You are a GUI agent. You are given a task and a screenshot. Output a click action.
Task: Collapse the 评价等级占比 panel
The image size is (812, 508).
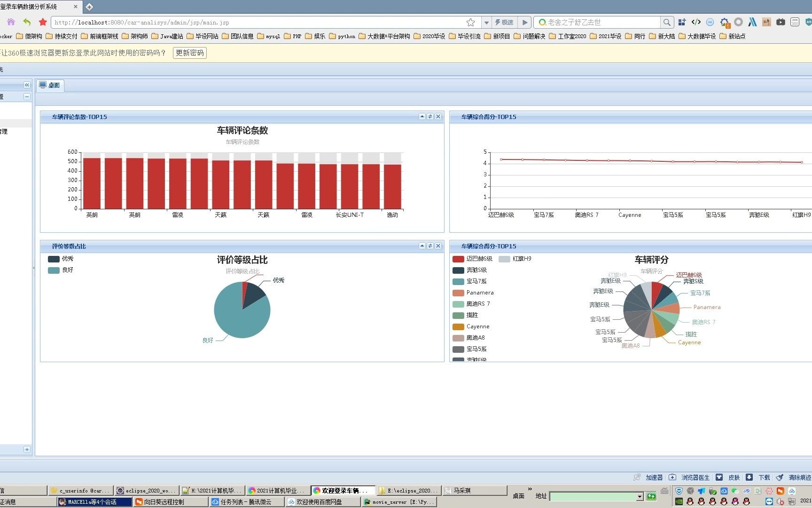(x=422, y=246)
